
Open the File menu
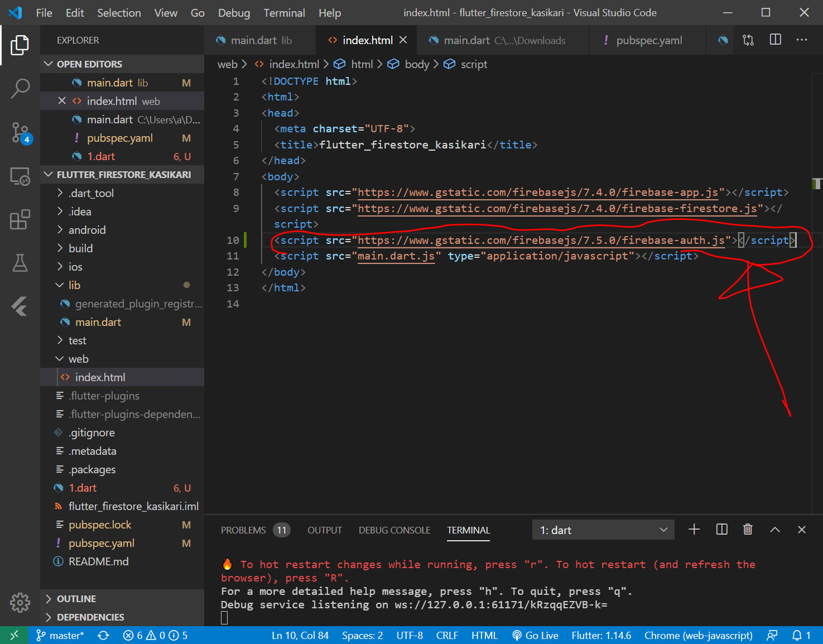click(44, 13)
